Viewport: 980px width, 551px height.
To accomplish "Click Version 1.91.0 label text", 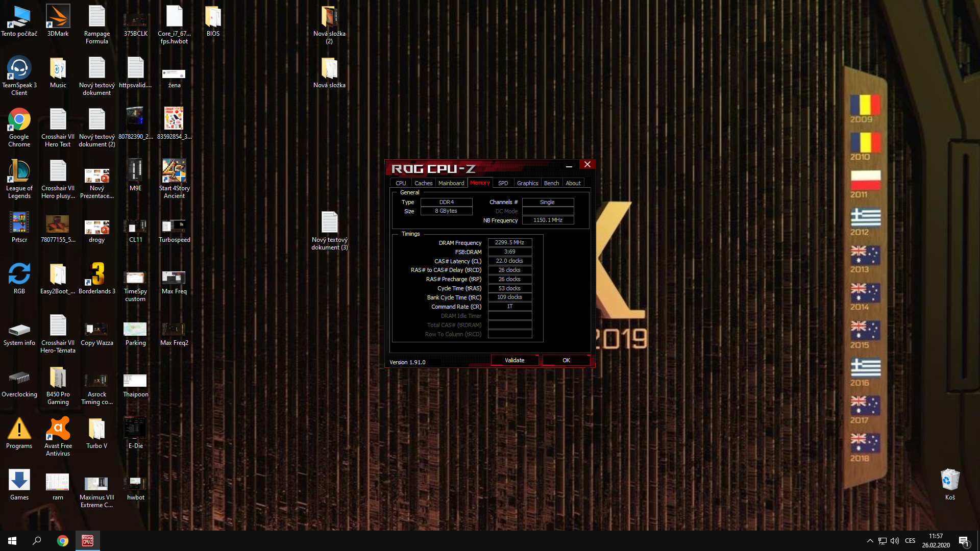I will (407, 362).
